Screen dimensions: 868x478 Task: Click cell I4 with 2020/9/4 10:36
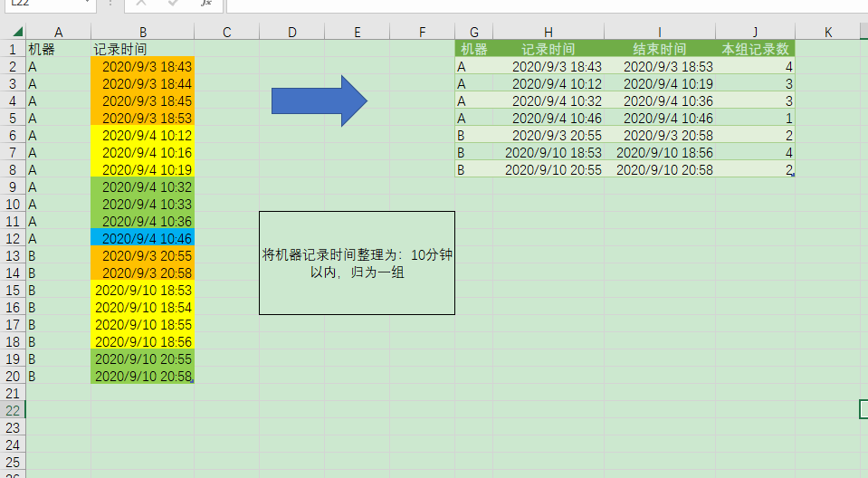(x=660, y=100)
